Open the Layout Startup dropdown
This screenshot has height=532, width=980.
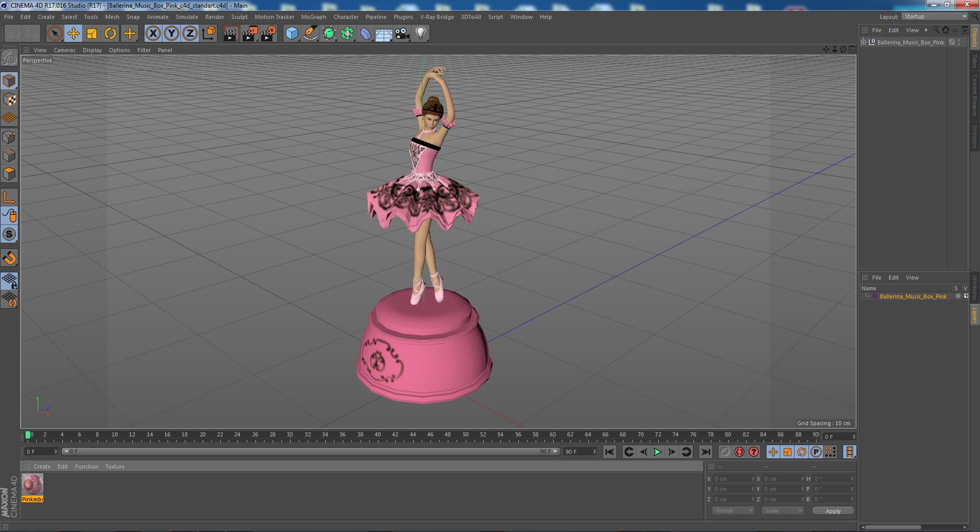click(x=935, y=16)
